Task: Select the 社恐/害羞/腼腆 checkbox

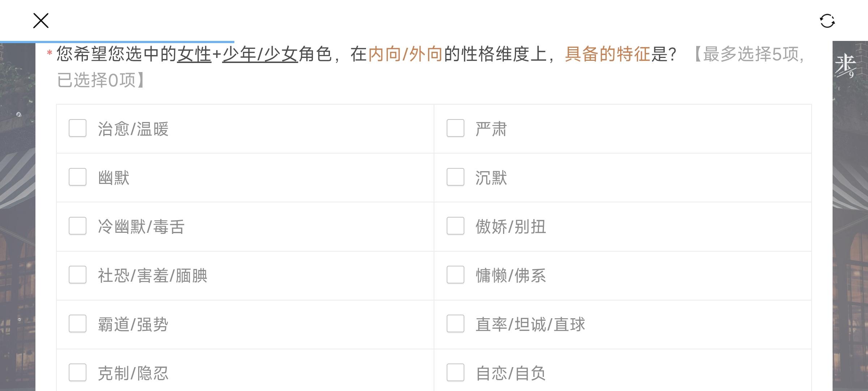Action: 77,275
